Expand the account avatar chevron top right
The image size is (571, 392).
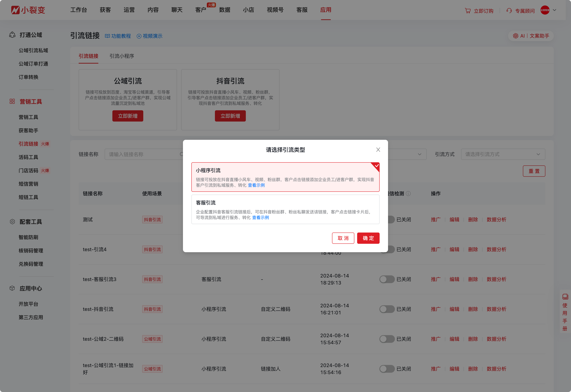(x=554, y=10)
